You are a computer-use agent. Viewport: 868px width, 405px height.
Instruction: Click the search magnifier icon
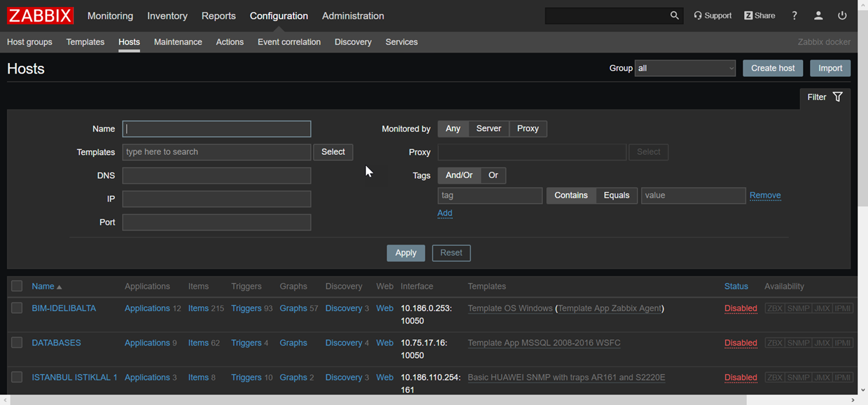674,15
